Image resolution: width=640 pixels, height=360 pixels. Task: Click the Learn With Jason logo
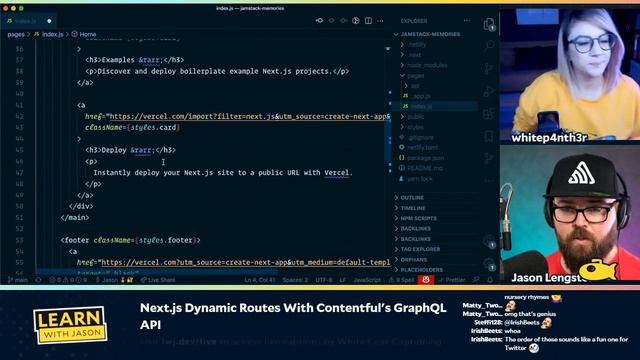pos(70,325)
